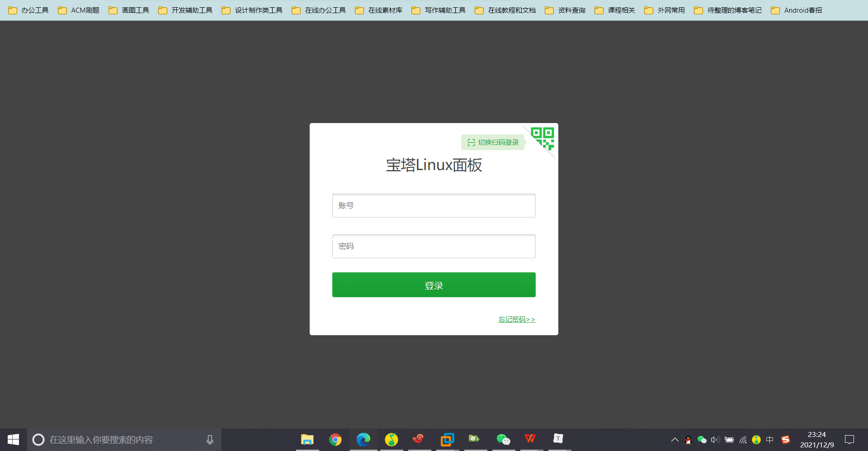Click the battery status tray icon
Viewport: 868px width, 451px height.
[729, 440]
